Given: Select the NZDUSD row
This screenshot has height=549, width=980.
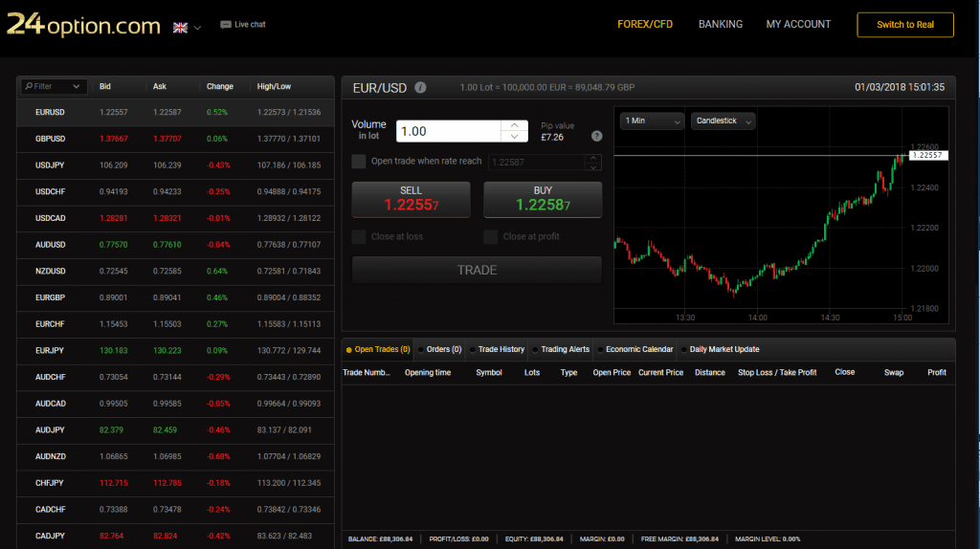Looking at the screenshot, I should click(x=176, y=271).
